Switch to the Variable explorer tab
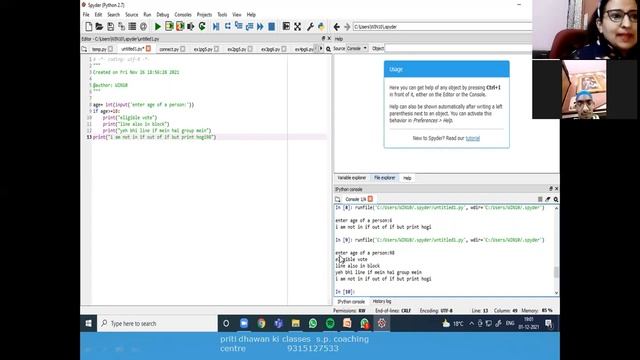Screen dimensions: 640x360 [351, 178]
